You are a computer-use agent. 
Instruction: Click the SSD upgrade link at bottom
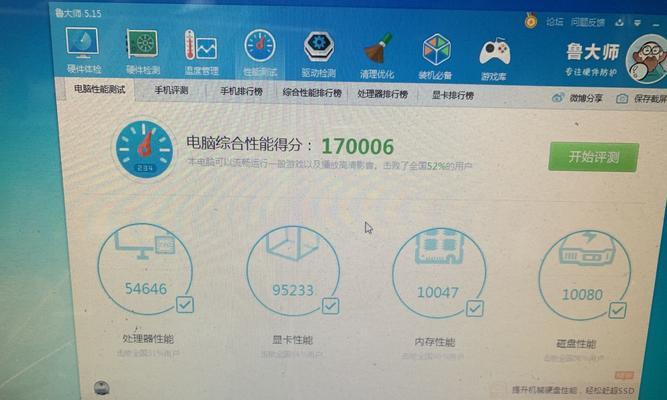(x=573, y=390)
